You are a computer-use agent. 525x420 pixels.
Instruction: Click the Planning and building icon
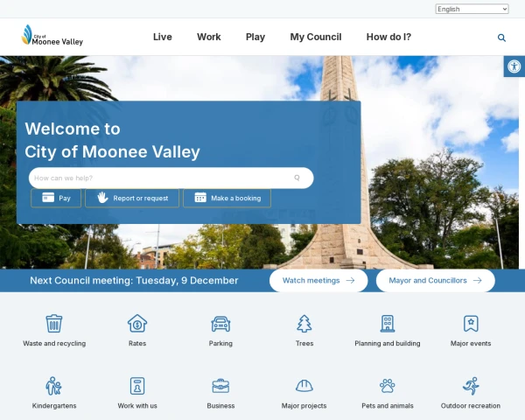[x=388, y=324]
